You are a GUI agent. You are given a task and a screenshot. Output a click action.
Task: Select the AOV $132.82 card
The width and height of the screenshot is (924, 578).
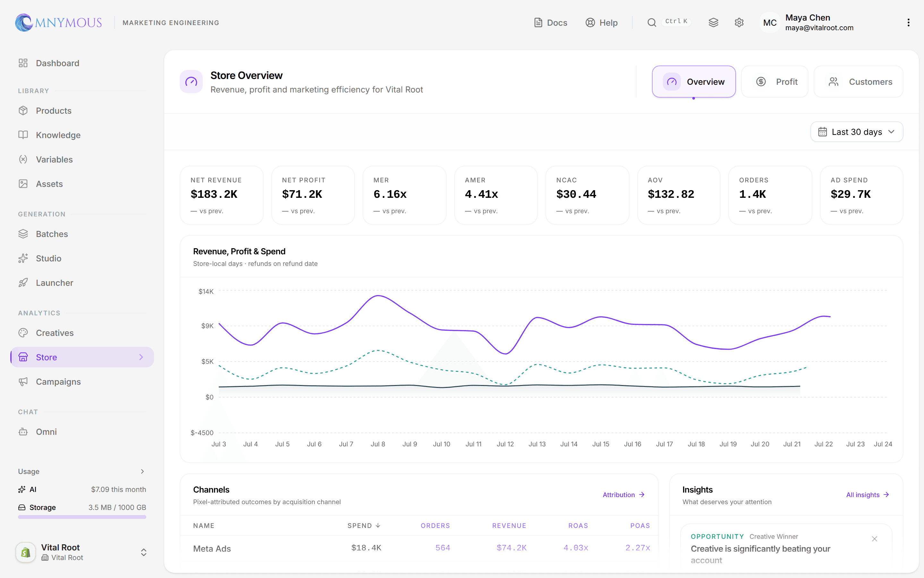(679, 195)
